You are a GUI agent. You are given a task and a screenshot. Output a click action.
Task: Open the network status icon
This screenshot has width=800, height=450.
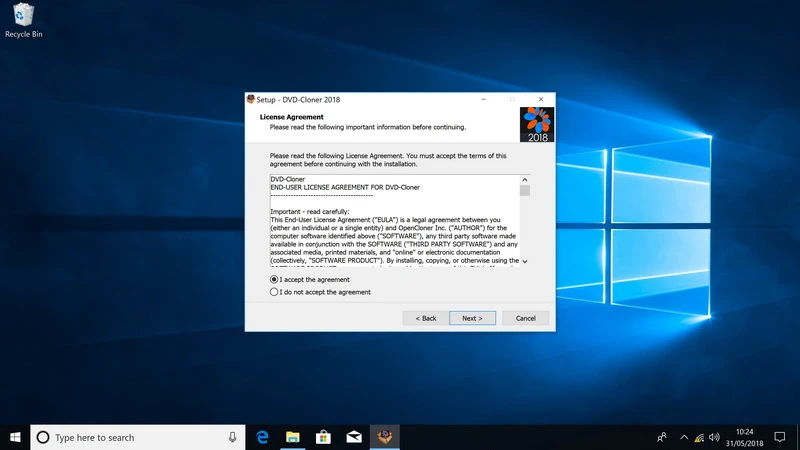point(699,437)
